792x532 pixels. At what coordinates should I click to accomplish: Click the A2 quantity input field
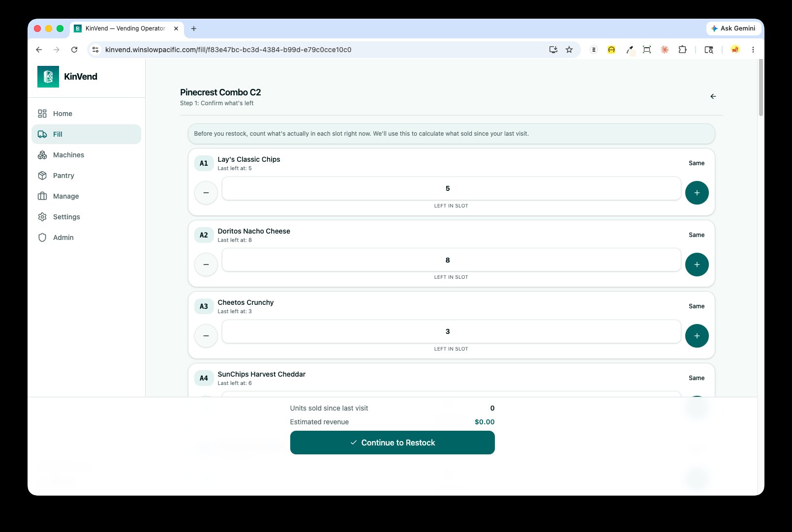[x=452, y=260]
